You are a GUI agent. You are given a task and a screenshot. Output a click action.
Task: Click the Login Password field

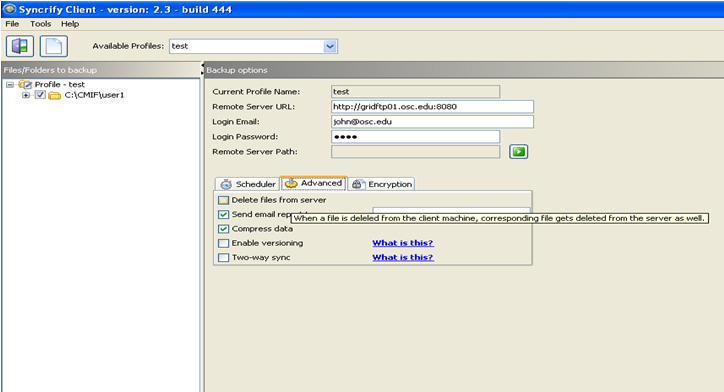pyautogui.click(x=416, y=137)
